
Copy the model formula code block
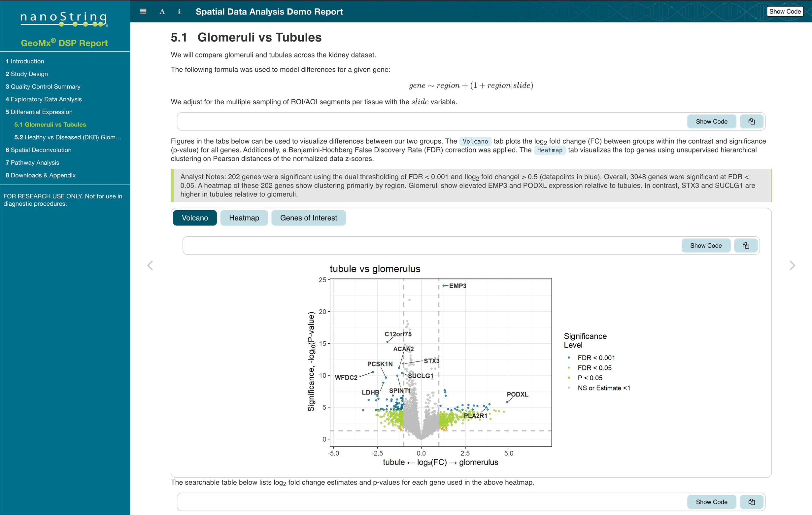pos(751,121)
